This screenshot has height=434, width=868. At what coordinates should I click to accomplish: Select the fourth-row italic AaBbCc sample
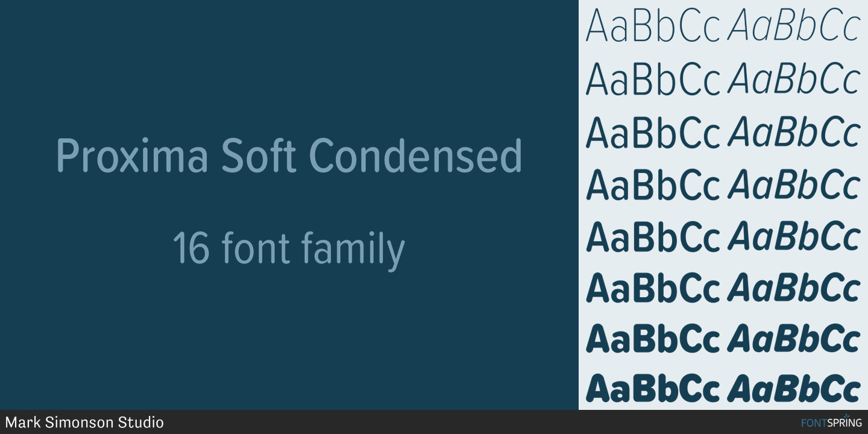pos(793,185)
